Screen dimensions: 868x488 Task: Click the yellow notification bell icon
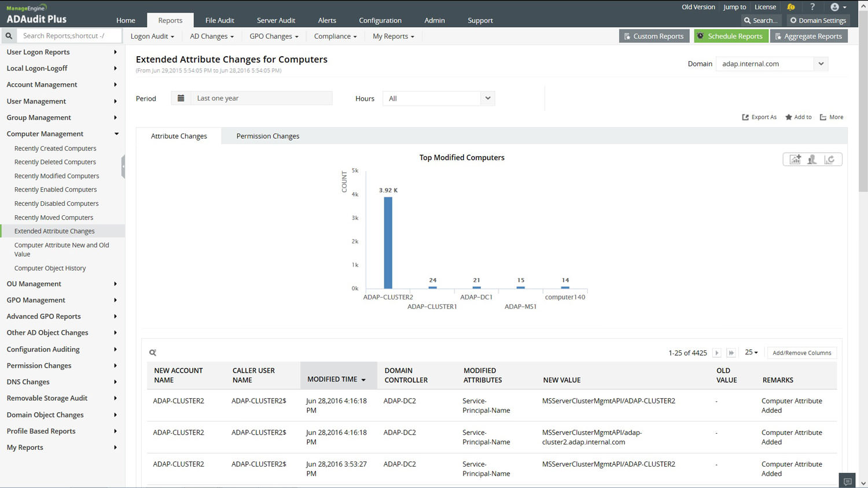tap(791, 7)
